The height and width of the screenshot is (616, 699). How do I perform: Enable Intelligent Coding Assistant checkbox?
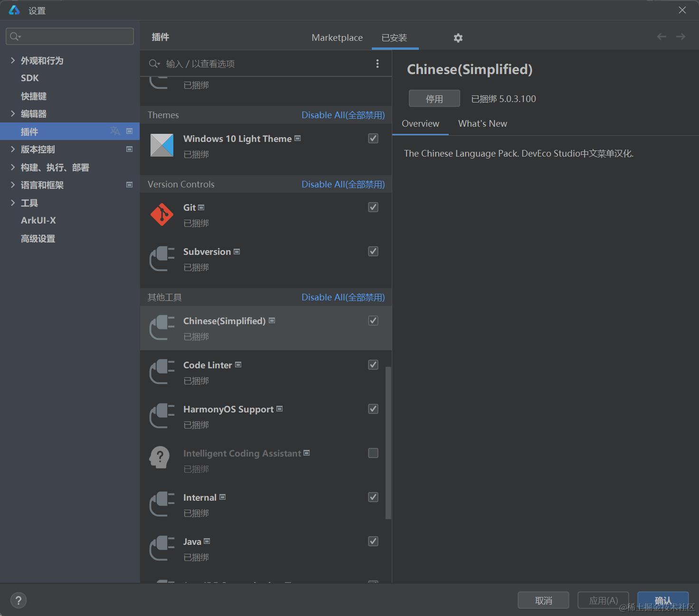[x=373, y=453]
